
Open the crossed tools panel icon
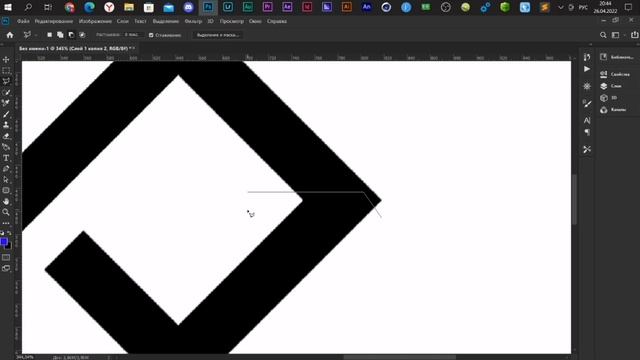tap(587, 150)
